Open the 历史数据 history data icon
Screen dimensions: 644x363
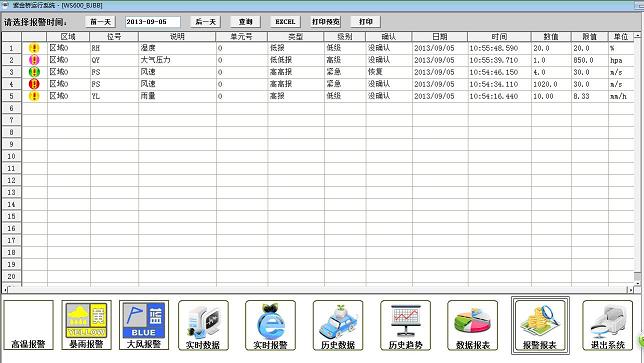click(x=338, y=325)
